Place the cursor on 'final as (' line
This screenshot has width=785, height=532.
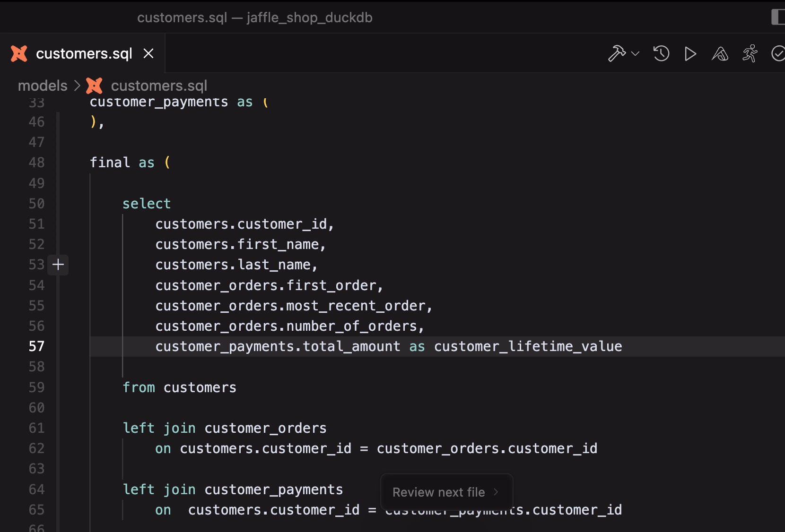point(130,163)
